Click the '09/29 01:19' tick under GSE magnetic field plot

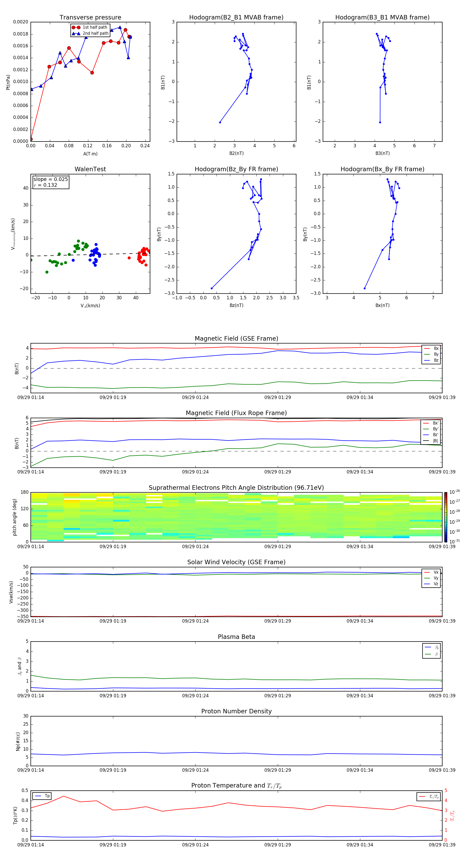113,397
